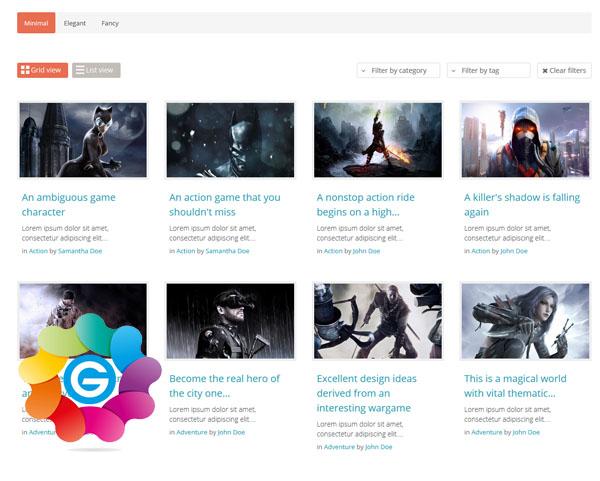Click the chevron in Filter by tag
This screenshot has width=600, height=481.
point(453,71)
